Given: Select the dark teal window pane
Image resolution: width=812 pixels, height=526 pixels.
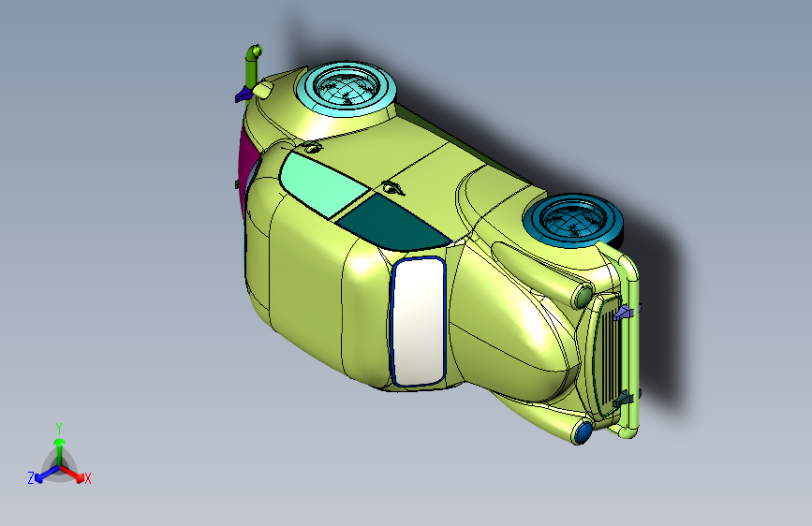Looking at the screenshot, I should pos(393,224).
